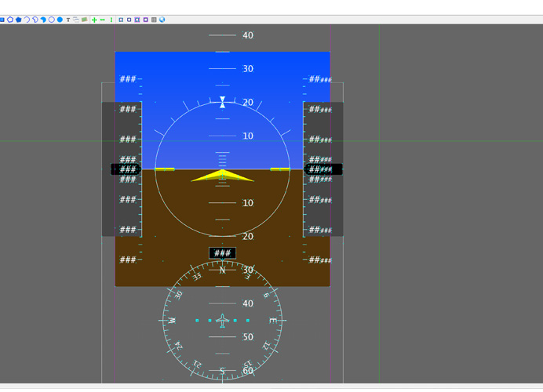Click the grid icon in toolbar
Screen dimensions: 543x392
[154, 20]
